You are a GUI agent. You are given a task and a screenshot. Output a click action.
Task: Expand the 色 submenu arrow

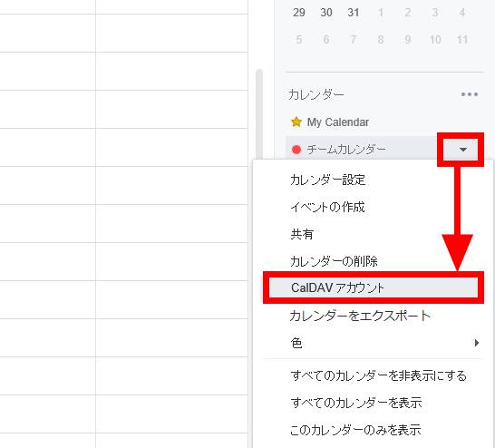(477, 343)
